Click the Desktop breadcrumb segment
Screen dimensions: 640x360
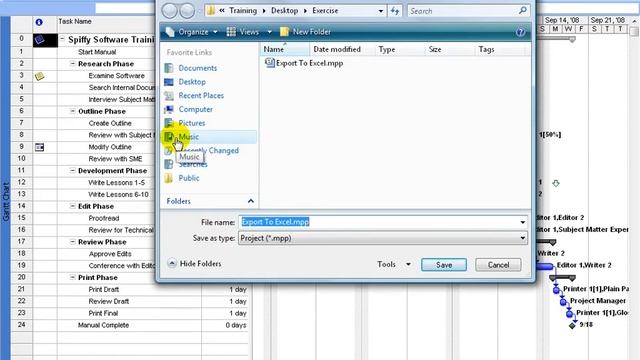point(284,11)
